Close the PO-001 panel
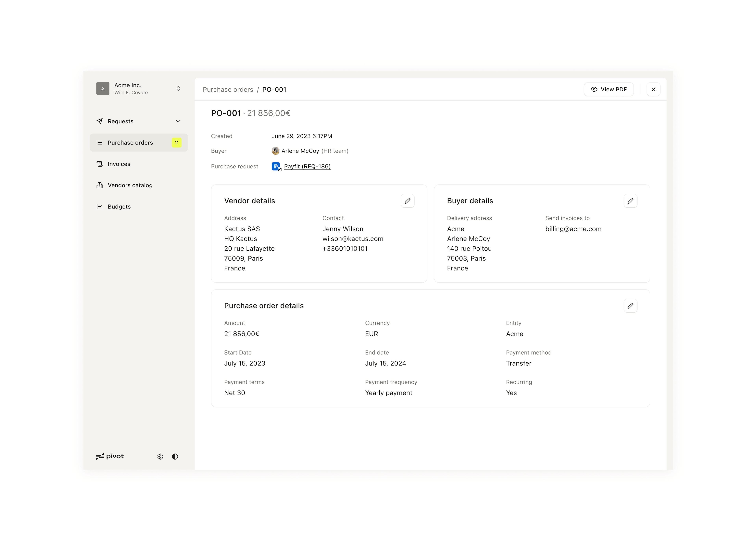Image resolution: width=756 pixels, height=541 pixels. 653,89
